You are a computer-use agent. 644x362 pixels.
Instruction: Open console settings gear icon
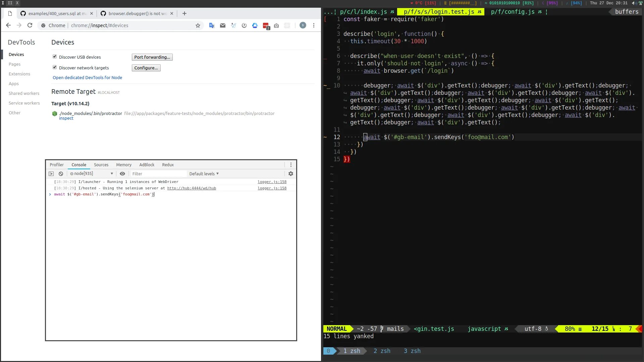tap(290, 174)
